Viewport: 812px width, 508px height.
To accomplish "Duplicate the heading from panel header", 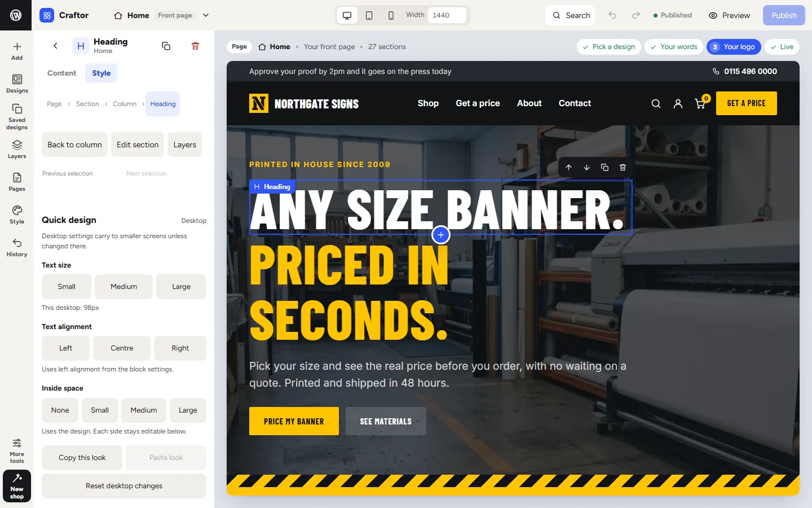I will point(166,46).
